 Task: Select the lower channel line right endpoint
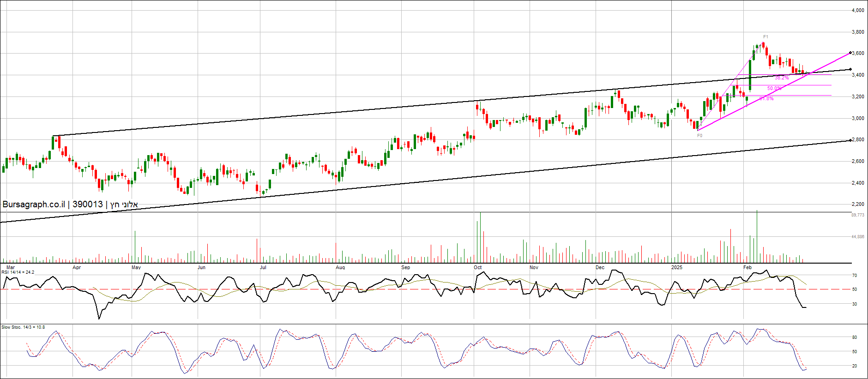(x=850, y=140)
